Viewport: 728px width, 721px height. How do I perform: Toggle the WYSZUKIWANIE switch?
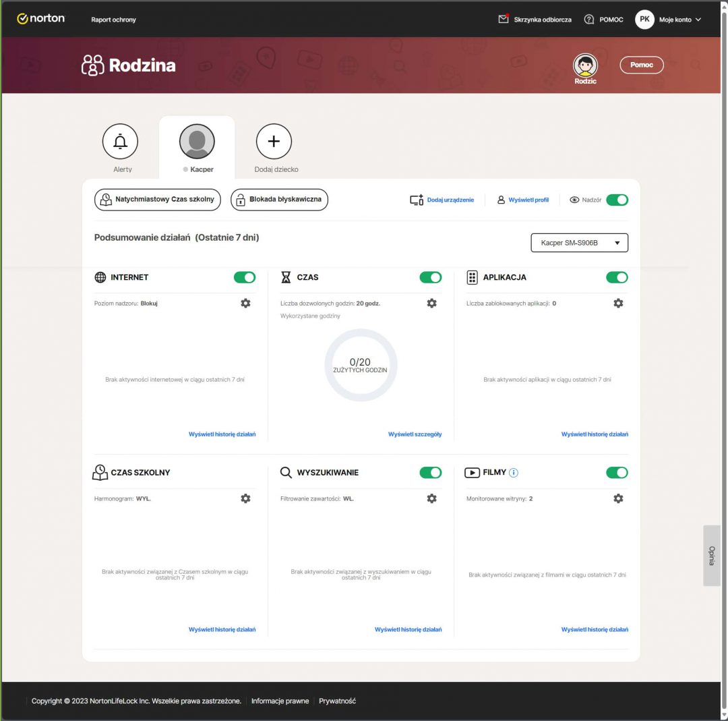[x=430, y=472]
